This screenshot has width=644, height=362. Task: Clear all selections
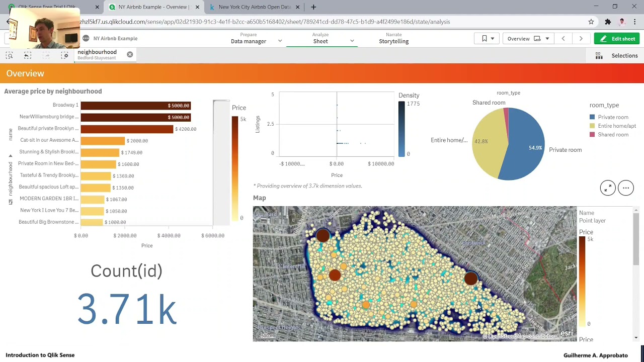click(64, 55)
